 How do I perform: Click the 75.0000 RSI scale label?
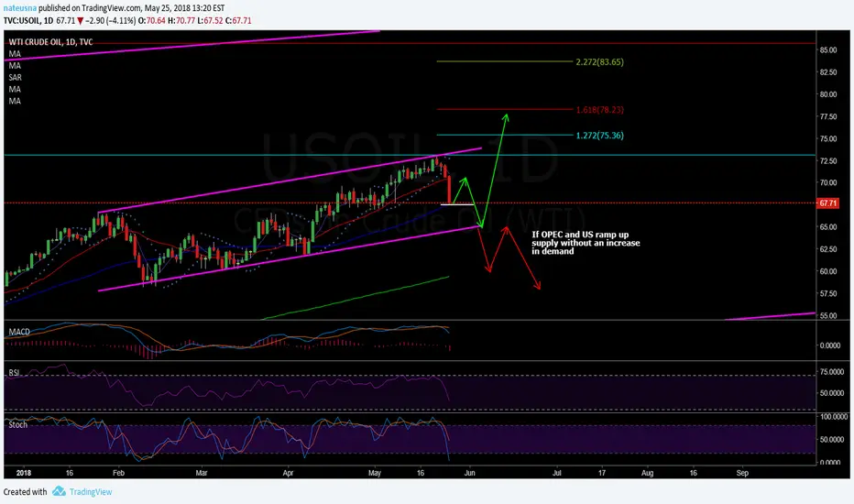point(832,372)
